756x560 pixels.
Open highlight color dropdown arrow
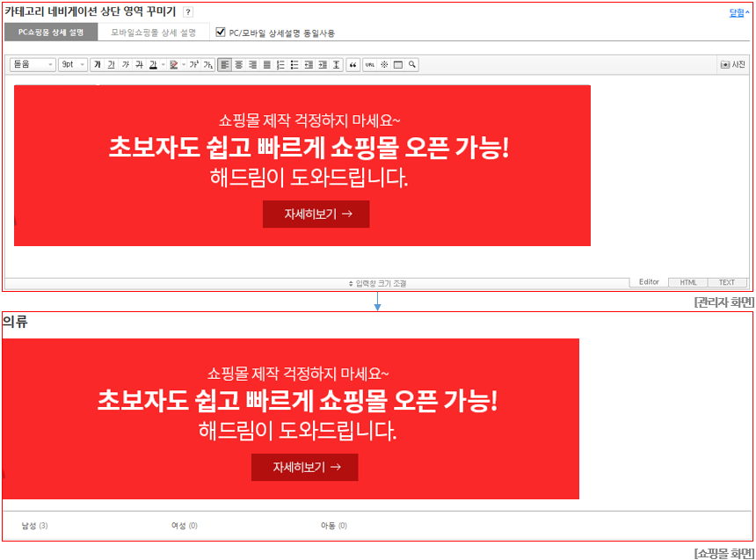tap(185, 65)
